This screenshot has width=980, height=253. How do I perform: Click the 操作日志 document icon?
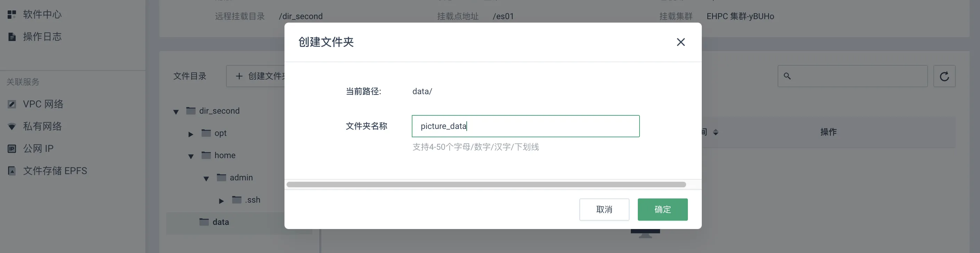(12, 36)
